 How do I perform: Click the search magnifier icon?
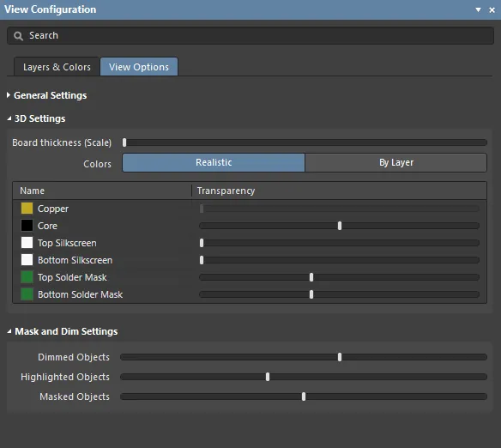(18, 36)
